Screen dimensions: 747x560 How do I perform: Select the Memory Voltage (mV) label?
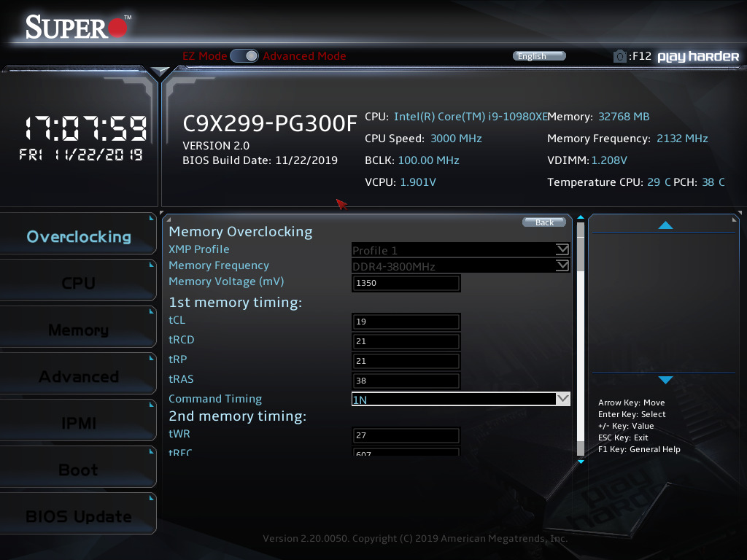tap(226, 281)
